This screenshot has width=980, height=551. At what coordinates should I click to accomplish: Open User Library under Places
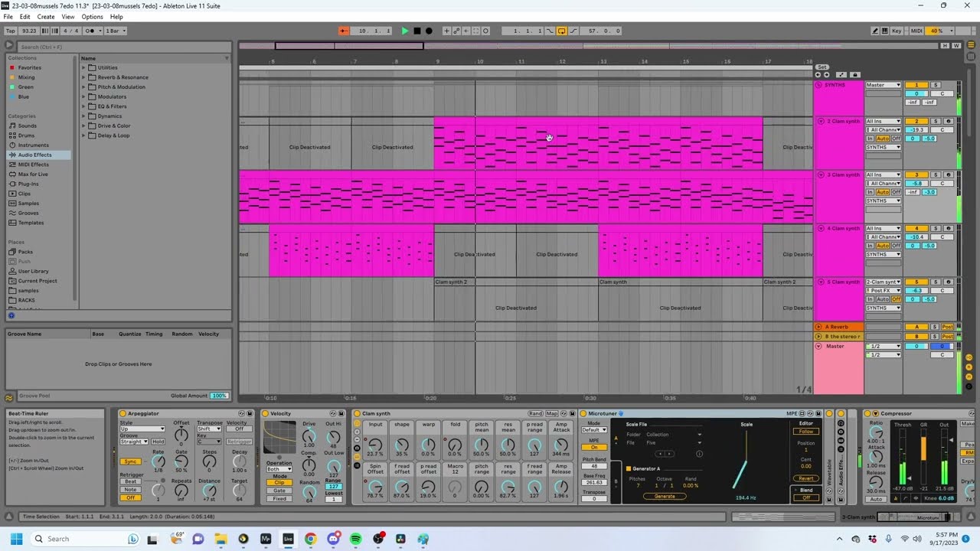point(33,271)
